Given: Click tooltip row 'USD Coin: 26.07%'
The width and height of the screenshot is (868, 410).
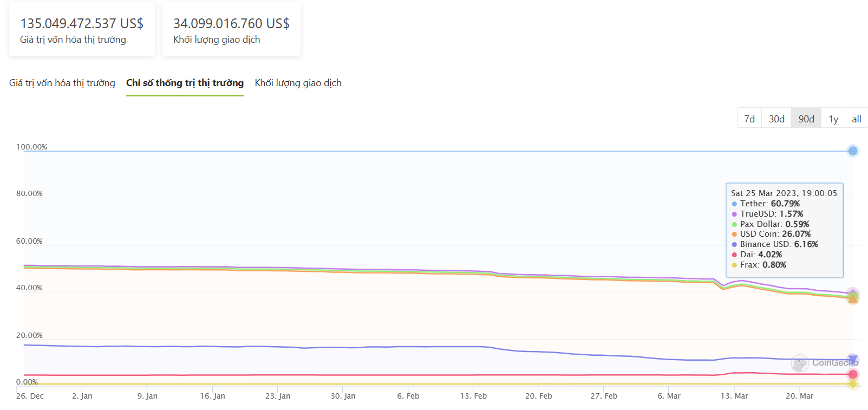Looking at the screenshot, I should pyautogui.click(x=771, y=234).
